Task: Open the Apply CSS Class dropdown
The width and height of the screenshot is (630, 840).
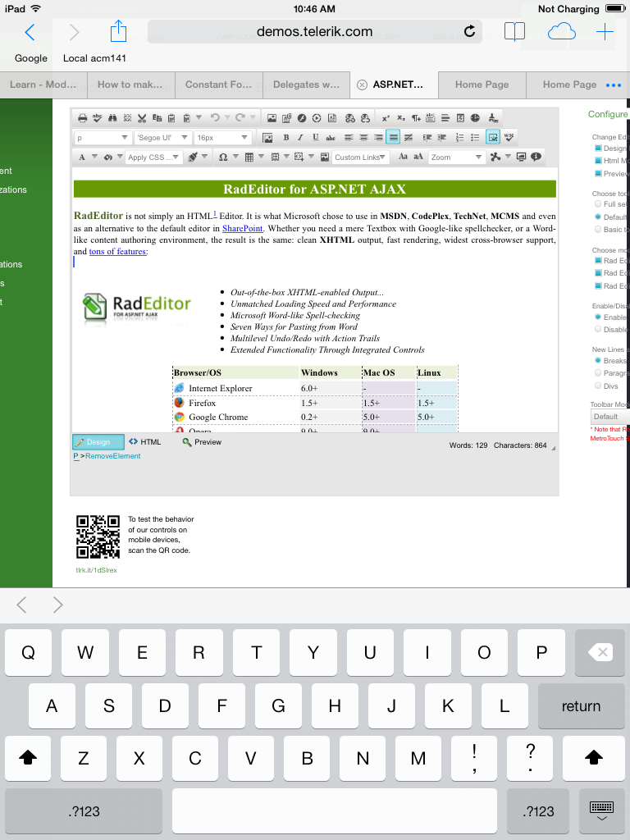Action: [x=154, y=157]
